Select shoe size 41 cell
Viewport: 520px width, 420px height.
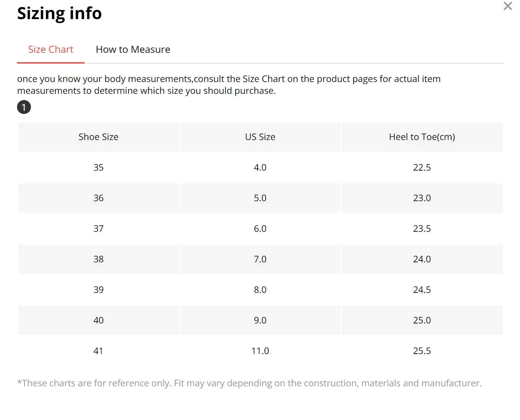coord(98,351)
